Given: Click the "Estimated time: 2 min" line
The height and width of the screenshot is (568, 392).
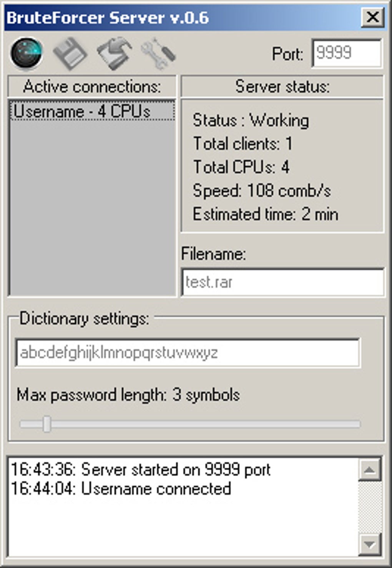Looking at the screenshot, I should (265, 214).
